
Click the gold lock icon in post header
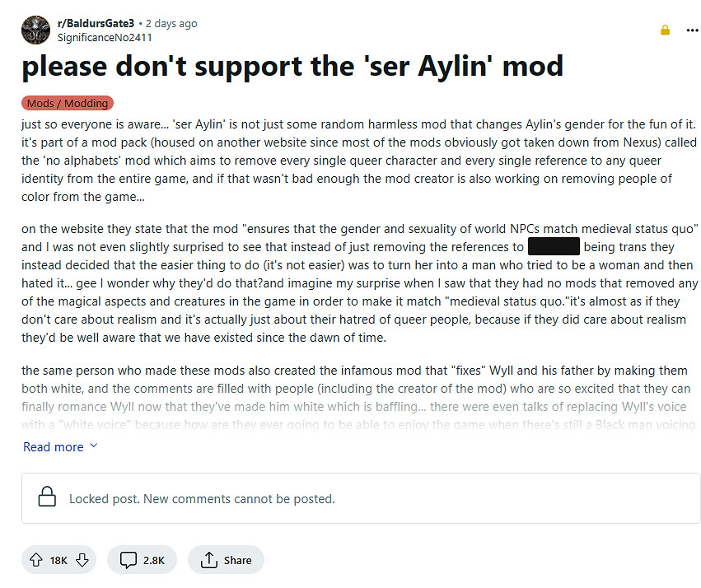click(665, 30)
